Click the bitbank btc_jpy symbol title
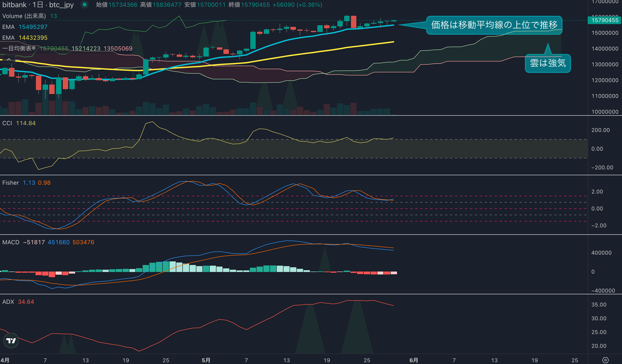The height and width of the screenshot is (364, 622). [x=38, y=5]
